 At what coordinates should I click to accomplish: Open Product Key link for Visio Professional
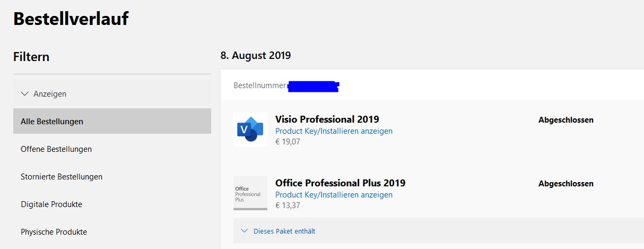click(334, 131)
